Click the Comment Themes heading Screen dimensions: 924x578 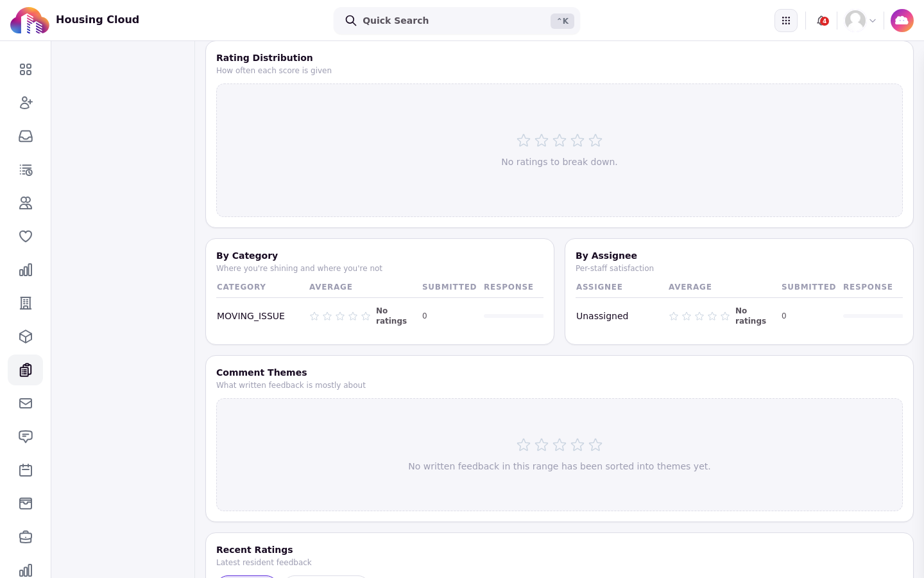[x=262, y=372]
